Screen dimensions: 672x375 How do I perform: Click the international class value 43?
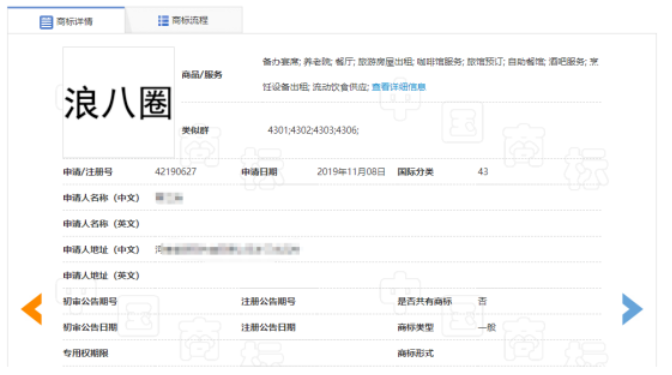(x=483, y=171)
